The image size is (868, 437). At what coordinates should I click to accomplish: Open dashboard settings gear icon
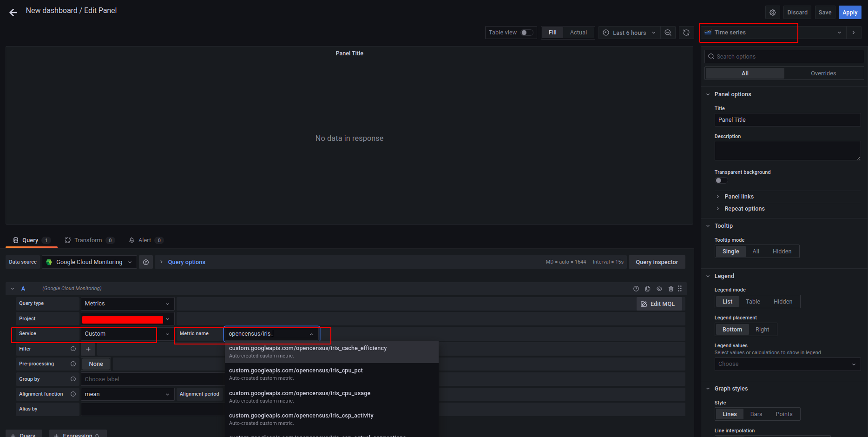[773, 13]
